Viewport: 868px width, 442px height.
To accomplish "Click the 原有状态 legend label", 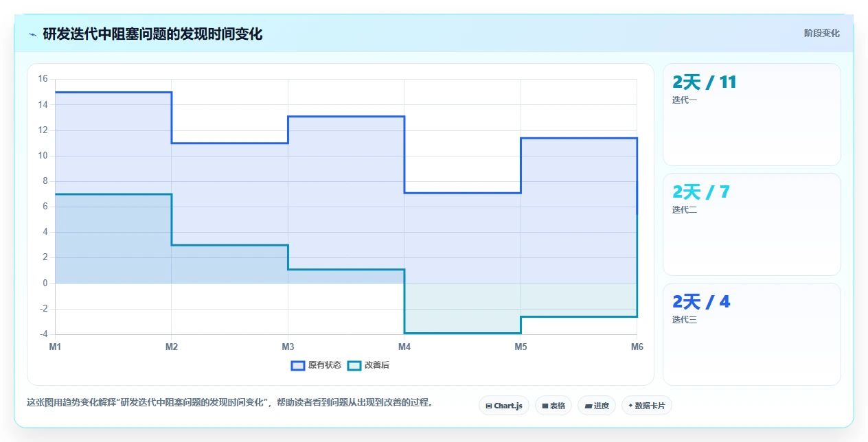I will pos(325,365).
